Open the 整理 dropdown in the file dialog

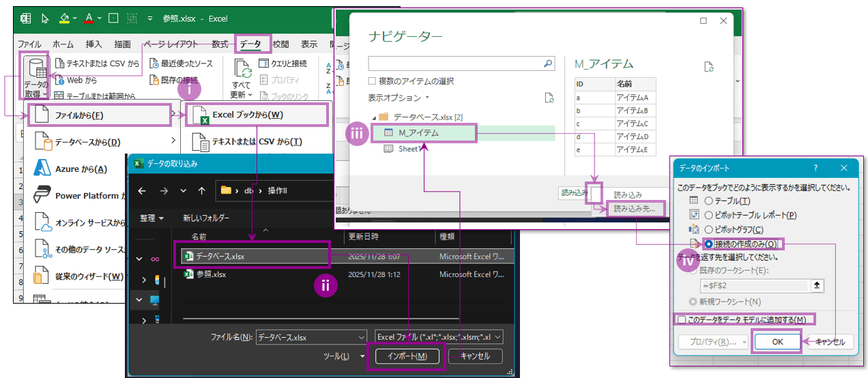pyautogui.click(x=151, y=218)
